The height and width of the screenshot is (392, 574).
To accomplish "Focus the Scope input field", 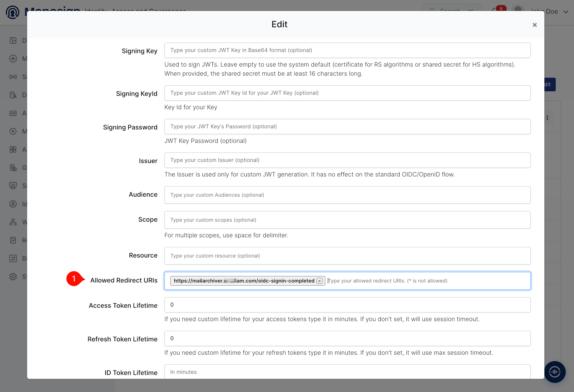I will tap(347, 220).
